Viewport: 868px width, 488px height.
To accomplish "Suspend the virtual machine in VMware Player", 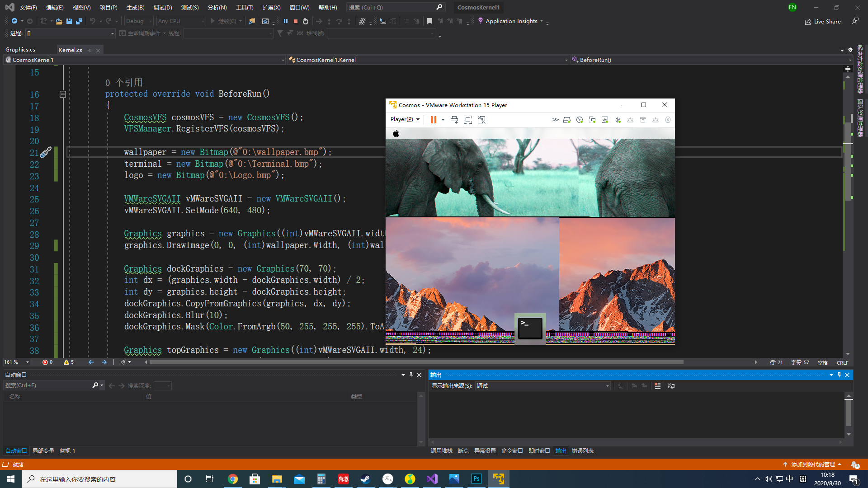I will point(433,119).
